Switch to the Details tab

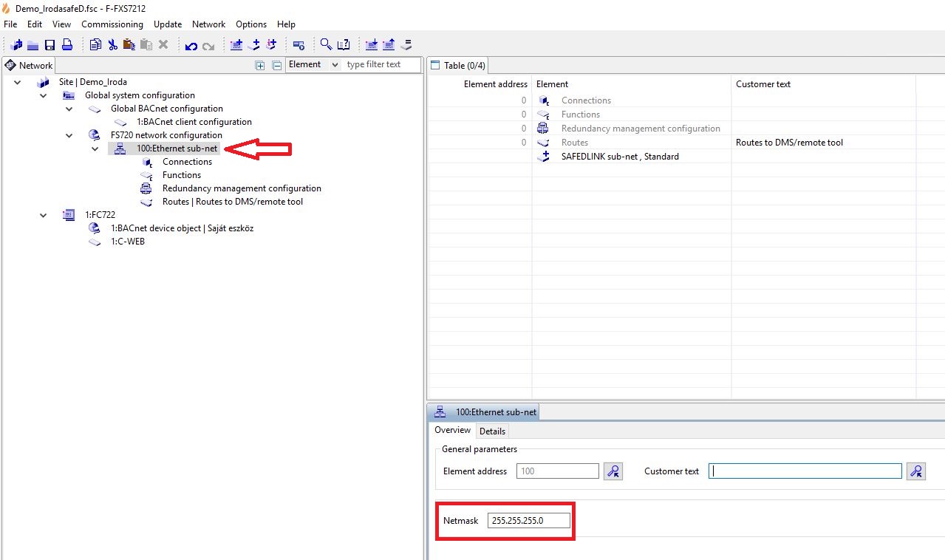492,431
